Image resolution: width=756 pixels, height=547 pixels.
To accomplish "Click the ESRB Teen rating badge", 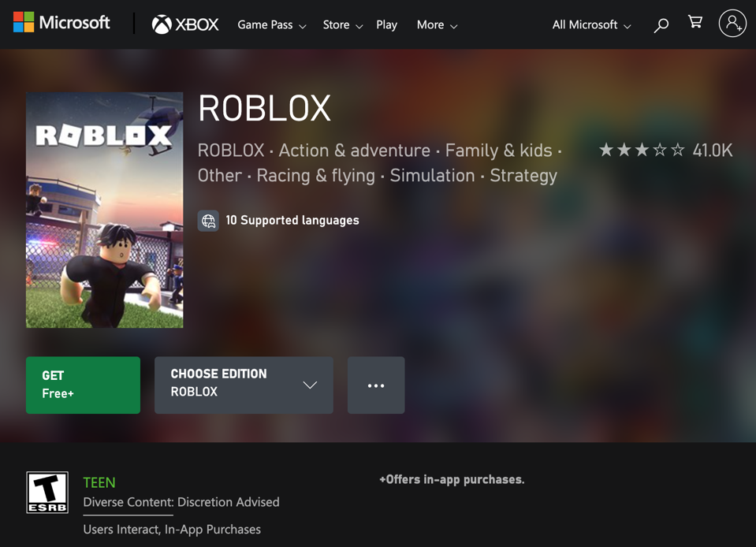I will point(47,493).
